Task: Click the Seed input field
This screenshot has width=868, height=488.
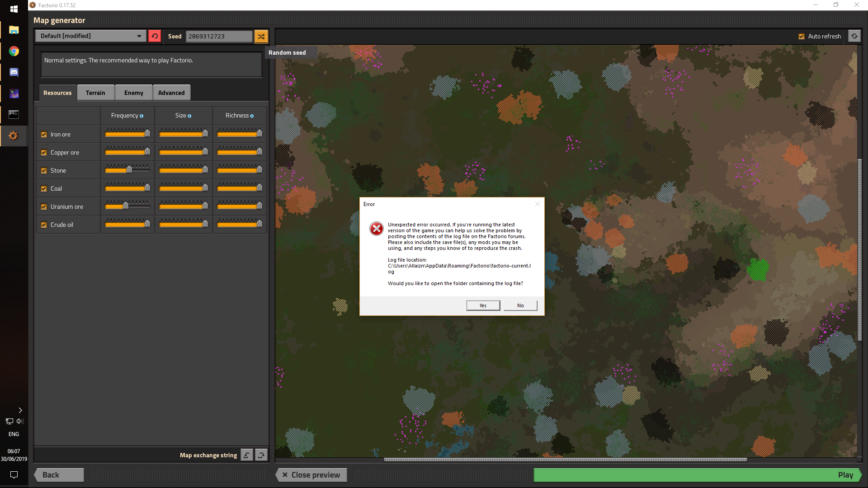Action: point(219,36)
